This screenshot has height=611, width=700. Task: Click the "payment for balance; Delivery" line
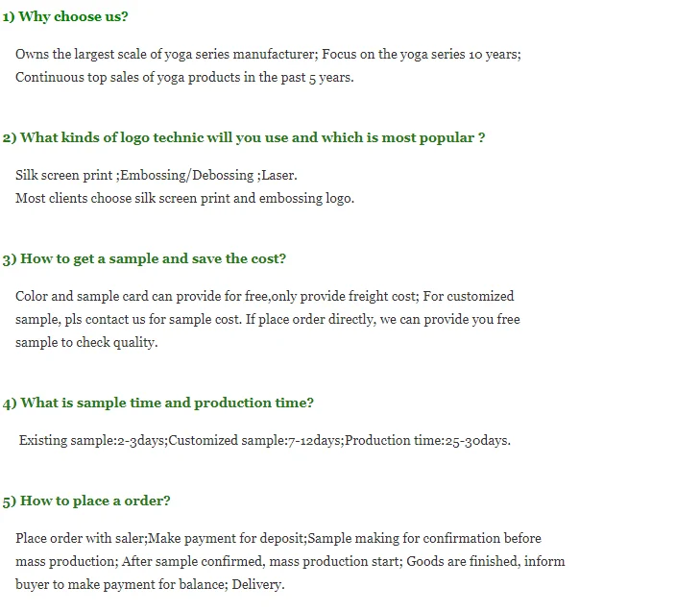point(150,584)
